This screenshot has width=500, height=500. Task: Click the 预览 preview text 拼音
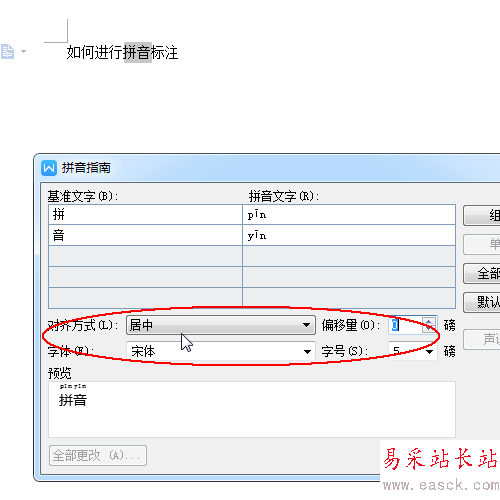pos(73,400)
